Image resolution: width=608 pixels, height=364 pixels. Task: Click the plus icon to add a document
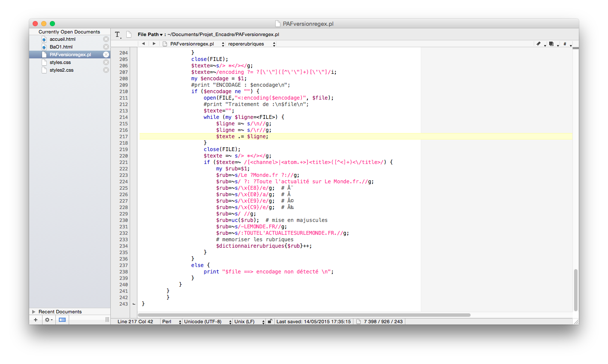36,320
